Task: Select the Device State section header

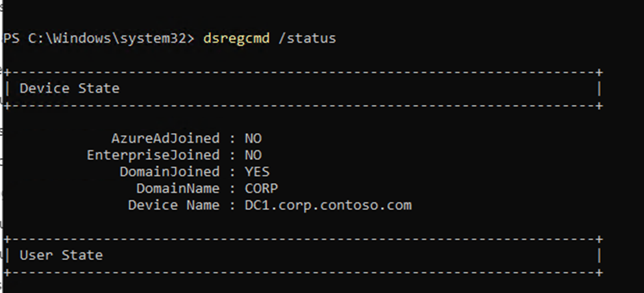Action: [x=69, y=89]
